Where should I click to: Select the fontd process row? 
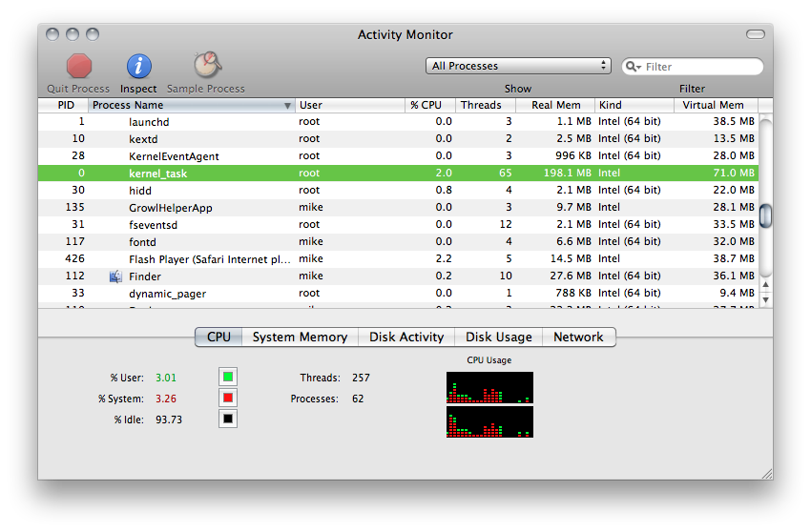tap(398, 241)
